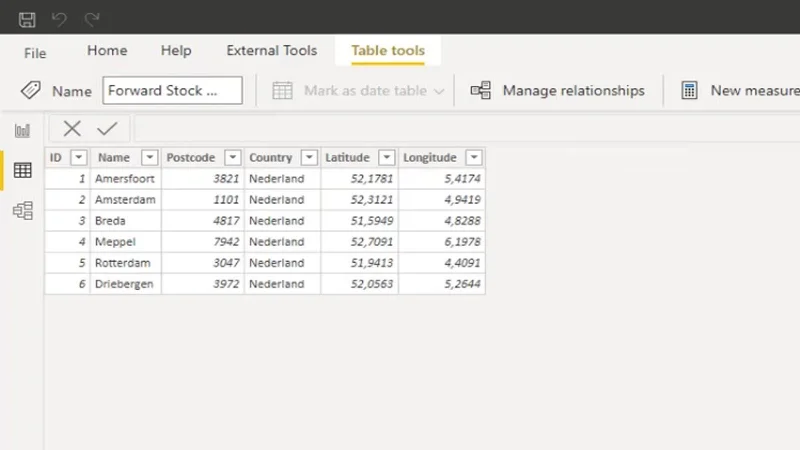Screen dimensions: 800x450
Task: Click longitude 4,9419 cell
Action: click(x=442, y=199)
